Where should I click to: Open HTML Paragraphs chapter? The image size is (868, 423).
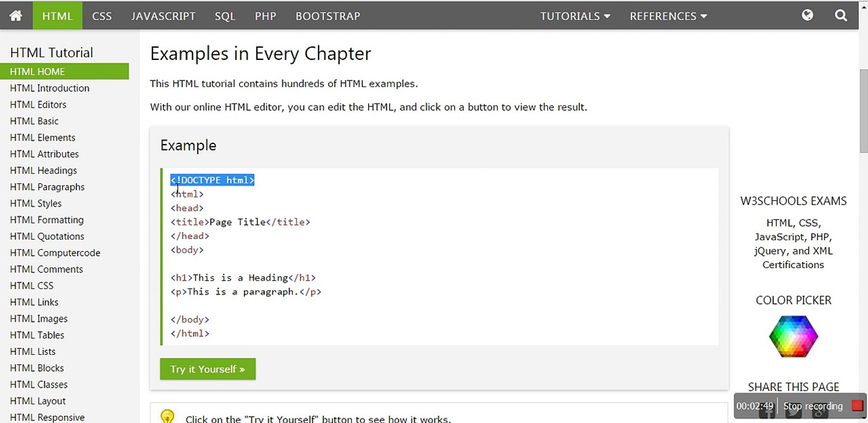pos(48,187)
